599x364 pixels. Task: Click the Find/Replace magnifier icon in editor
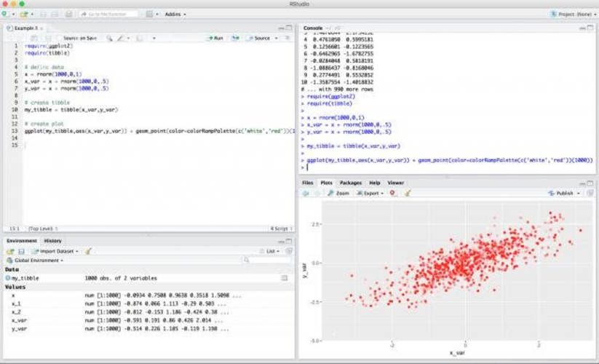click(109, 38)
